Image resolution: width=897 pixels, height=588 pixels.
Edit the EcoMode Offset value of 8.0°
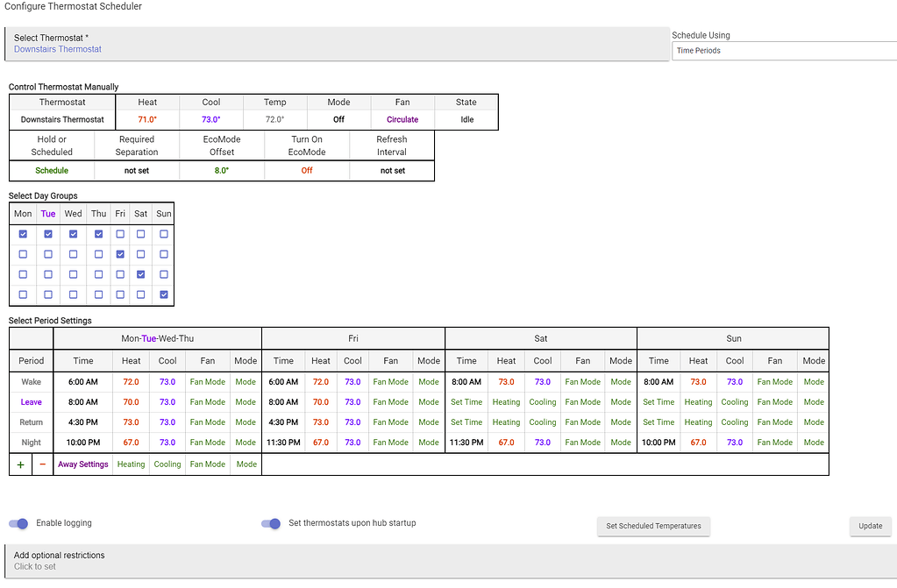point(221,170)
